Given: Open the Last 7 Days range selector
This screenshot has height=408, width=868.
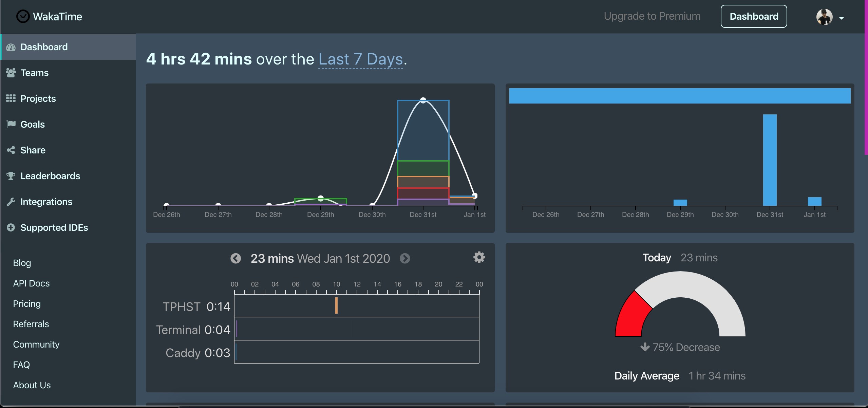Looking at the screenshot, I should pos(361,59).
